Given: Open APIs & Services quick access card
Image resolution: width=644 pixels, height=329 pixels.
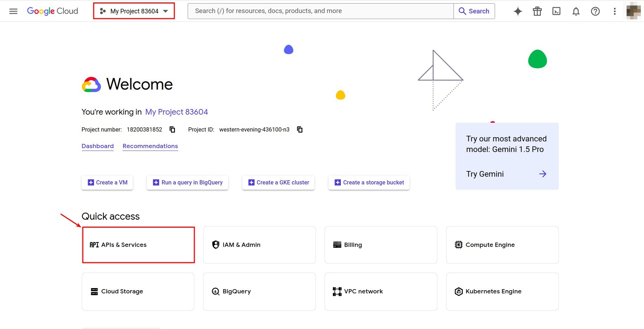Looking at the screenshot, I should pos(138,245).
